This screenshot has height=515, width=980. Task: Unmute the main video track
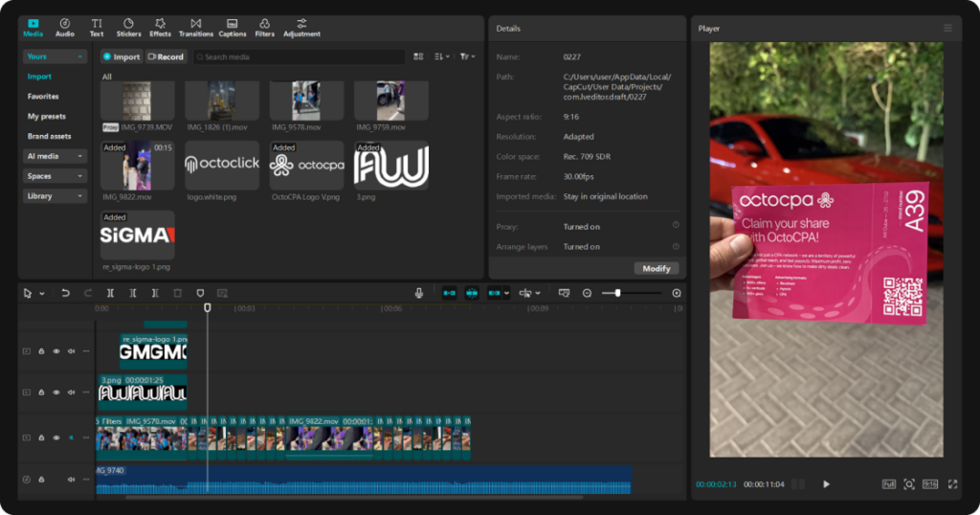(x=71, y=437)
